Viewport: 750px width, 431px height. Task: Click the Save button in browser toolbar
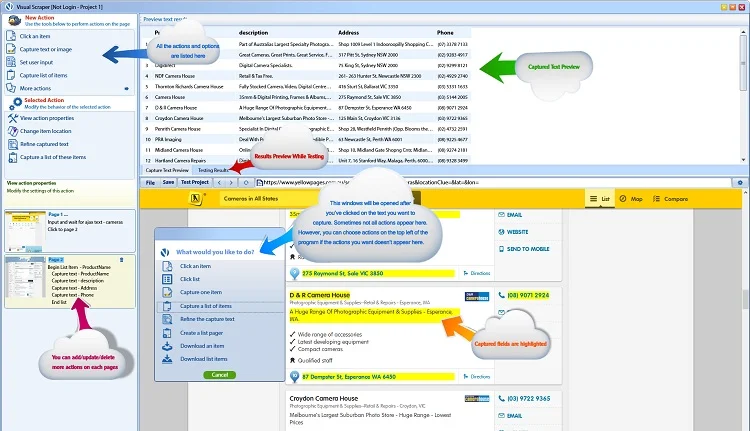168,183
